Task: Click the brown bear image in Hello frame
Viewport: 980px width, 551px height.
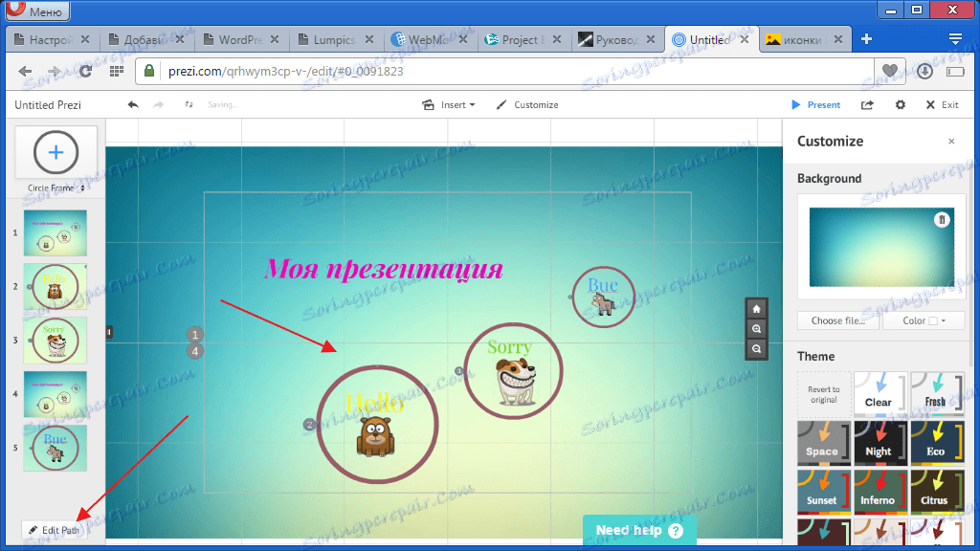Action: point(375,436)
